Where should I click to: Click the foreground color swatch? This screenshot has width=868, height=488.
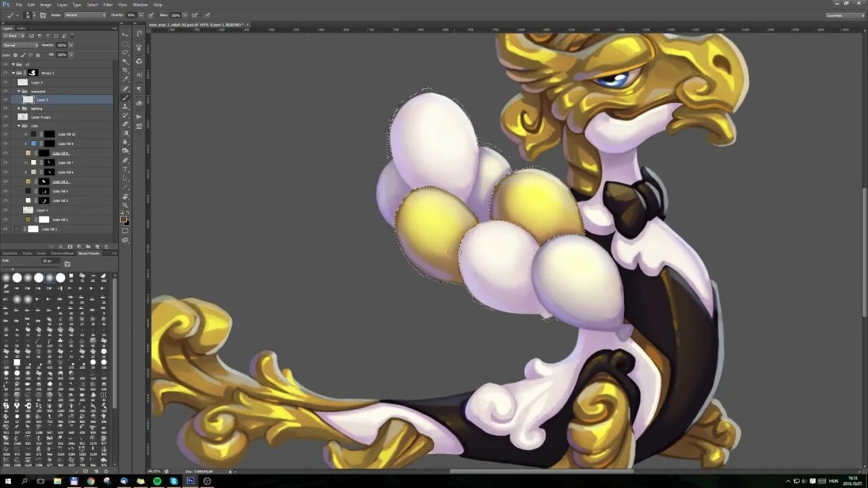click(x=123, y=219)
